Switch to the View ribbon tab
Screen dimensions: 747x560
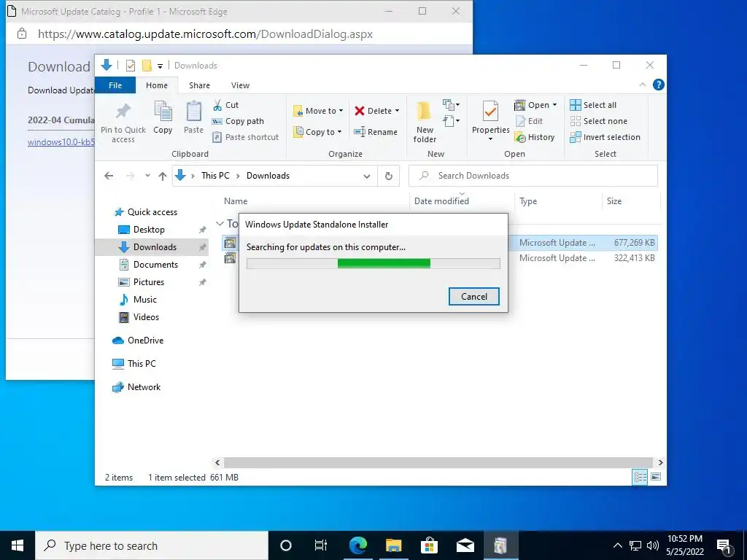[240, 85]
